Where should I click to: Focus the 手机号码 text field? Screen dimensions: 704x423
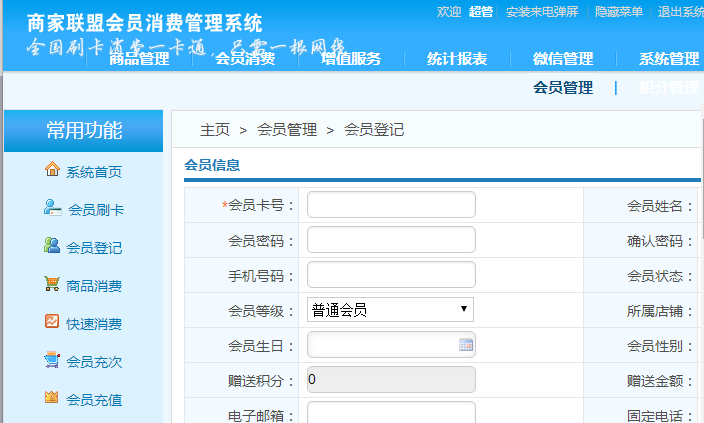click(x=391, y=275)
